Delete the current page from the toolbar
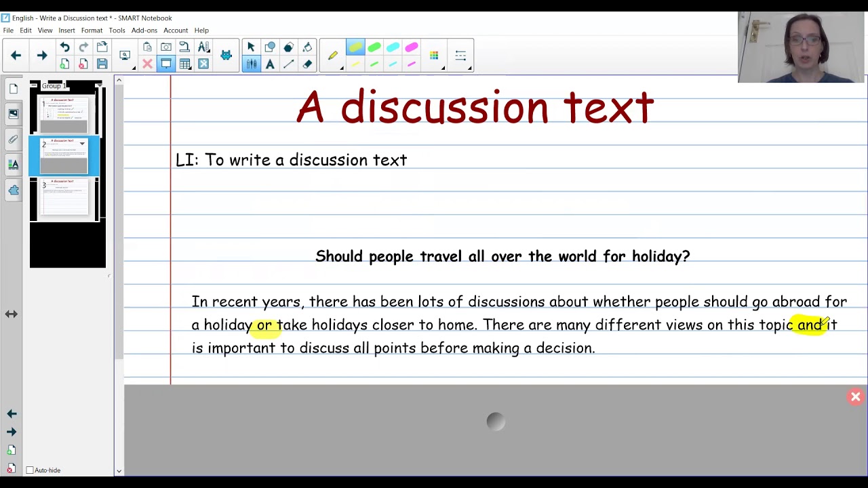 [x=83, y=64]
